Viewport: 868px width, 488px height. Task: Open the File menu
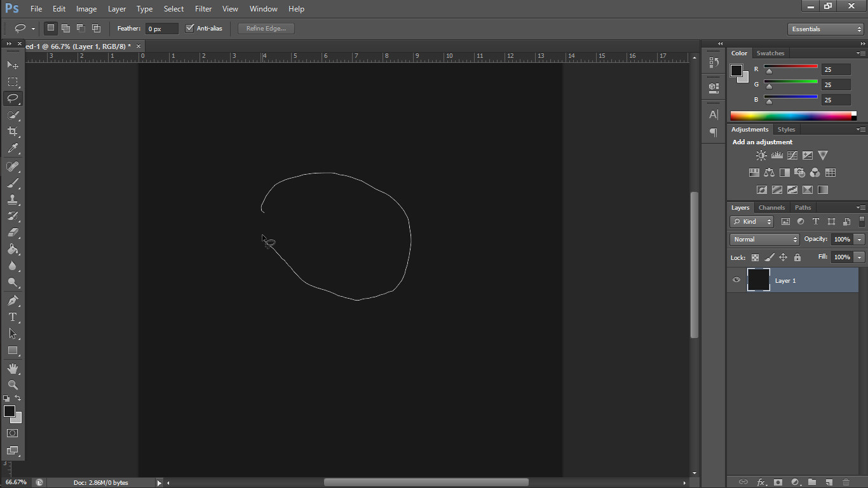click(36, 9)
